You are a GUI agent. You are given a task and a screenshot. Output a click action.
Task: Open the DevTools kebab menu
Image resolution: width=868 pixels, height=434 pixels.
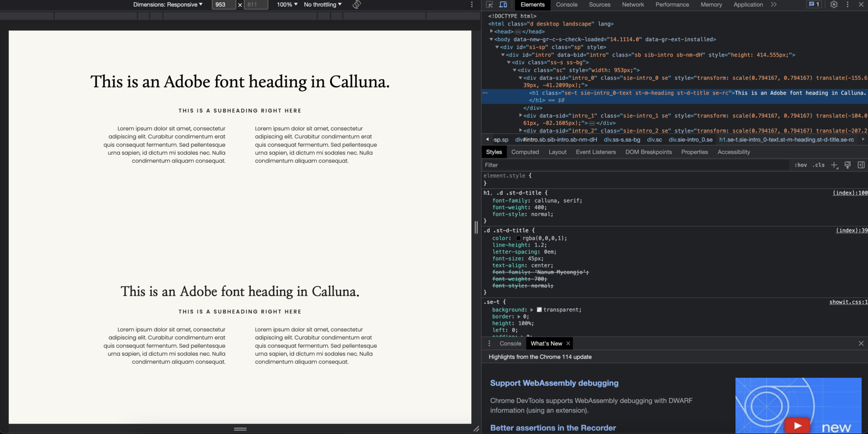coord(847,5)
